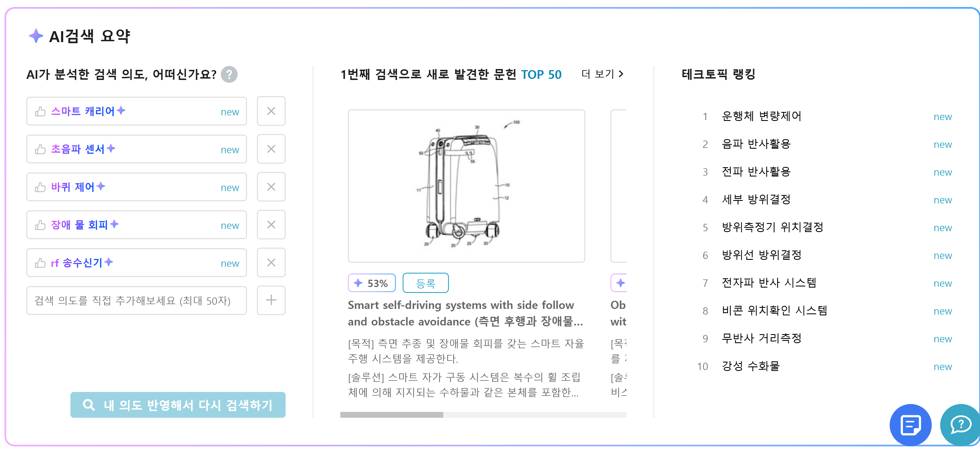Click the 등록 status tag
Image resolution: width=980 pixels, height=452 pixels.
click(425, 283)
